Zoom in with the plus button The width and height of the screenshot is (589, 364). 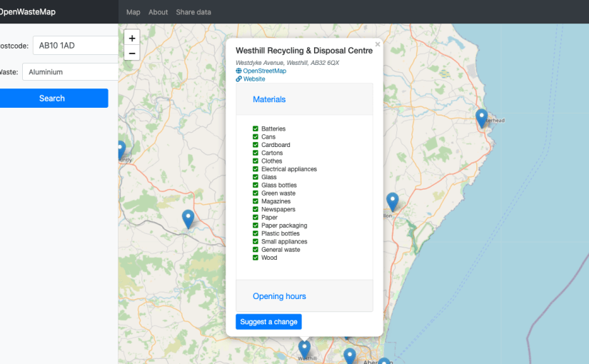tap(131, 38)
